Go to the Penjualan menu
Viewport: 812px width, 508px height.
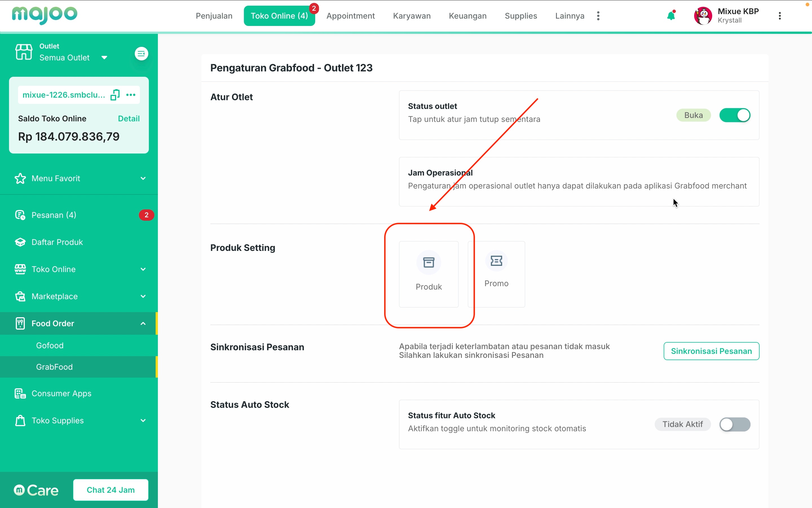click(214, 16)
